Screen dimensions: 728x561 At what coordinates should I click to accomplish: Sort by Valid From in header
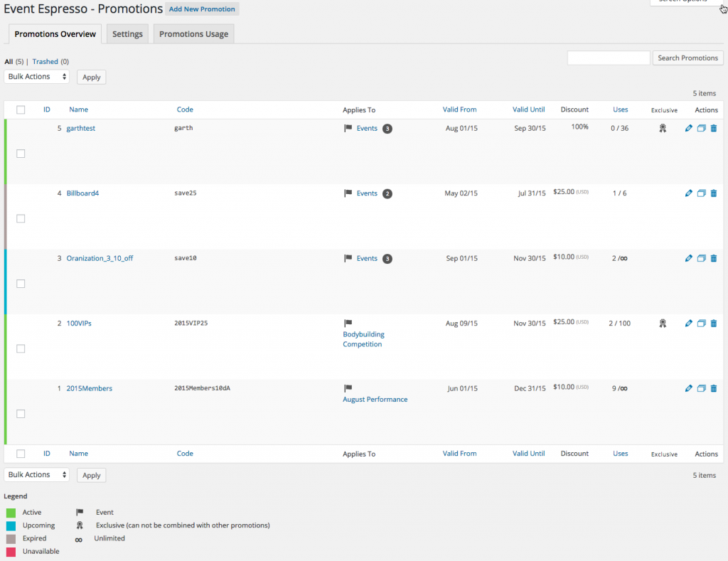coord(459,109)
